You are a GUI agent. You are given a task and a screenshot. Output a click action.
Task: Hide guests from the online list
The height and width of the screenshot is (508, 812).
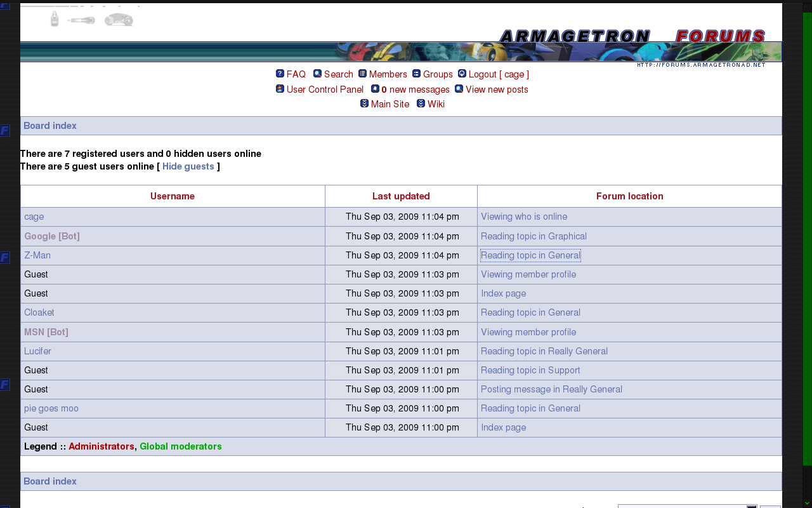(x=188, y=166)
